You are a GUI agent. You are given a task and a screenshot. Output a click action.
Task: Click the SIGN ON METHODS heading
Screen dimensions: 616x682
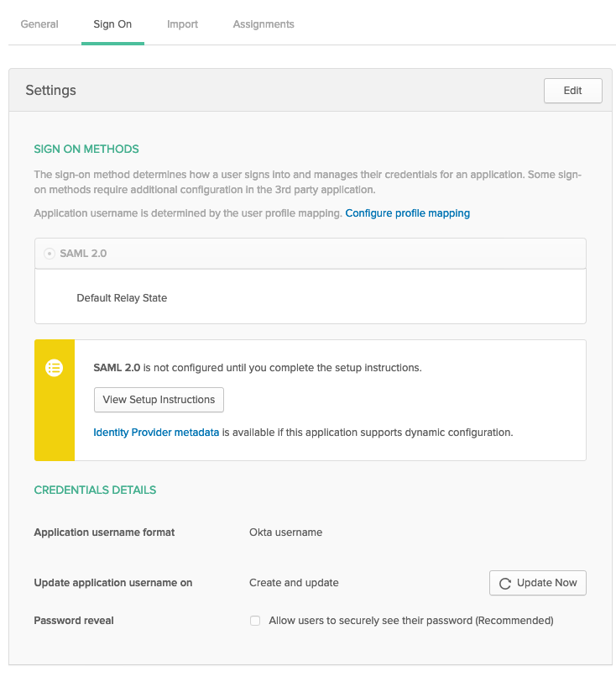coord(86,149)
